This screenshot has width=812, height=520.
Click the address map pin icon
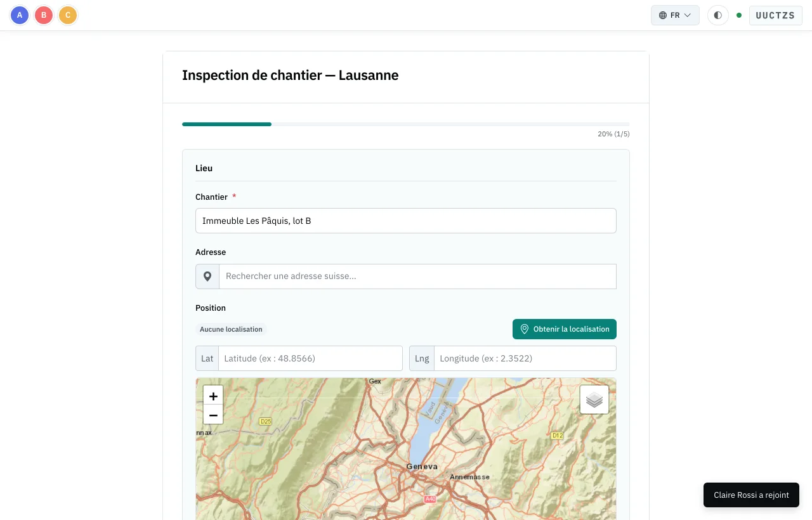pos(207,276)
